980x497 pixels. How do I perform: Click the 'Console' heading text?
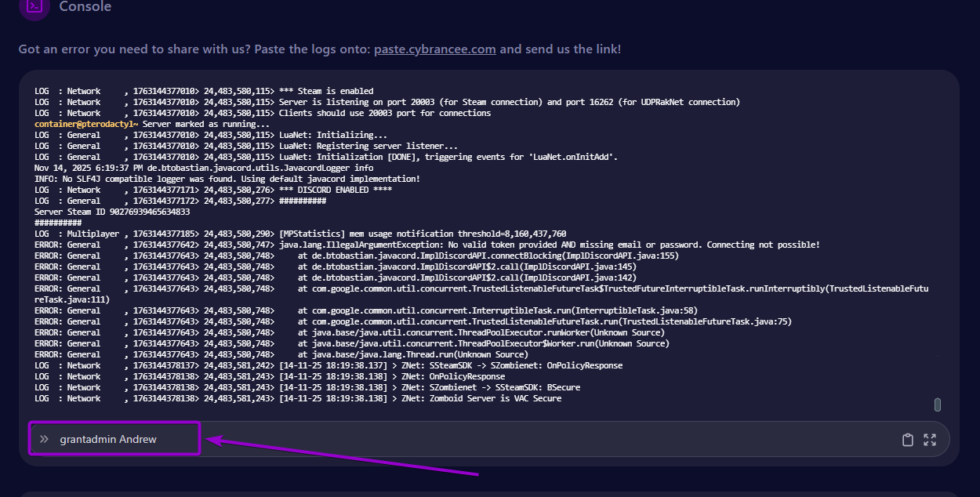85,7
